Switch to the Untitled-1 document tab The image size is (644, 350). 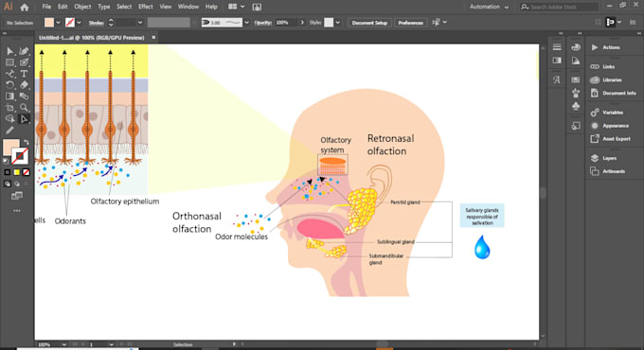(x=92, y=38)
